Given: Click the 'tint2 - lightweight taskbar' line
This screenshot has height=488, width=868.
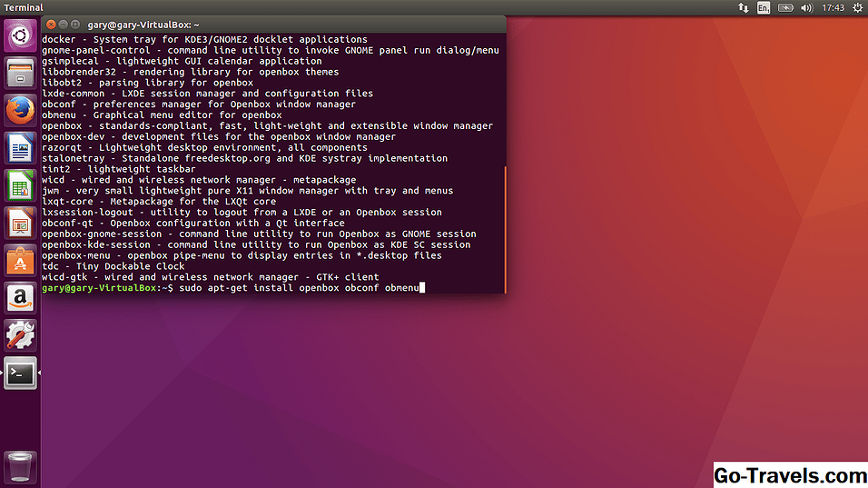Looking at the screenshot, I should pyautogui.click(x=118, y=169).
